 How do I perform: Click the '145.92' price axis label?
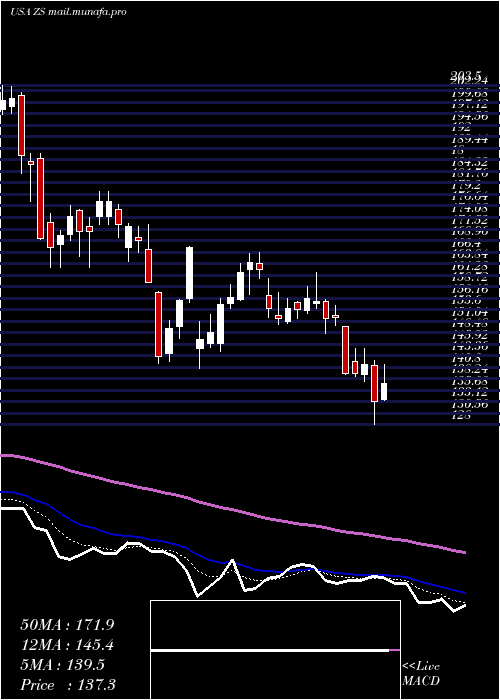coord(470,335)
